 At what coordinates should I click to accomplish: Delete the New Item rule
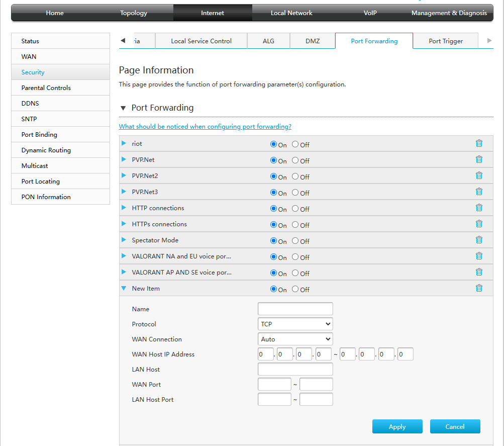479,288
